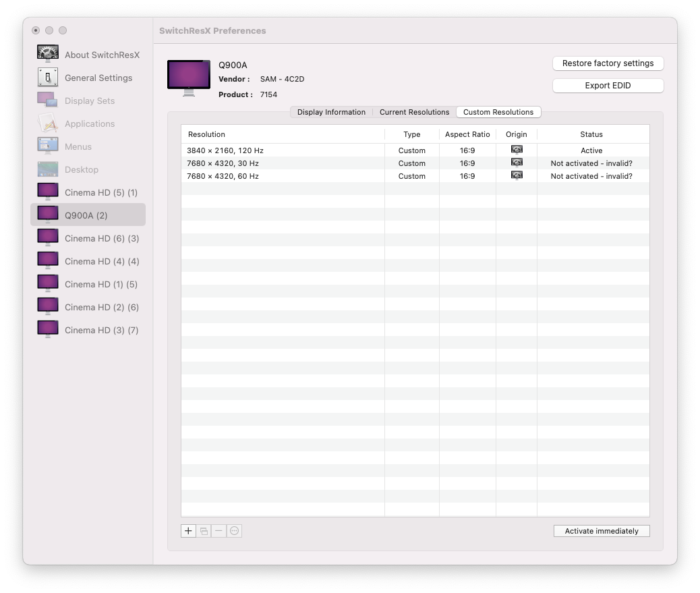Screen dimensions: 700x593
Task: Select the Custom Resolutions tab
Action: point(498,112)
